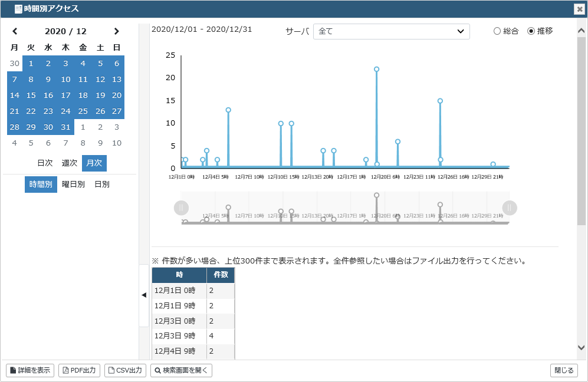
Task: Click the 件数 column header
Action: (x=221, y=275)
